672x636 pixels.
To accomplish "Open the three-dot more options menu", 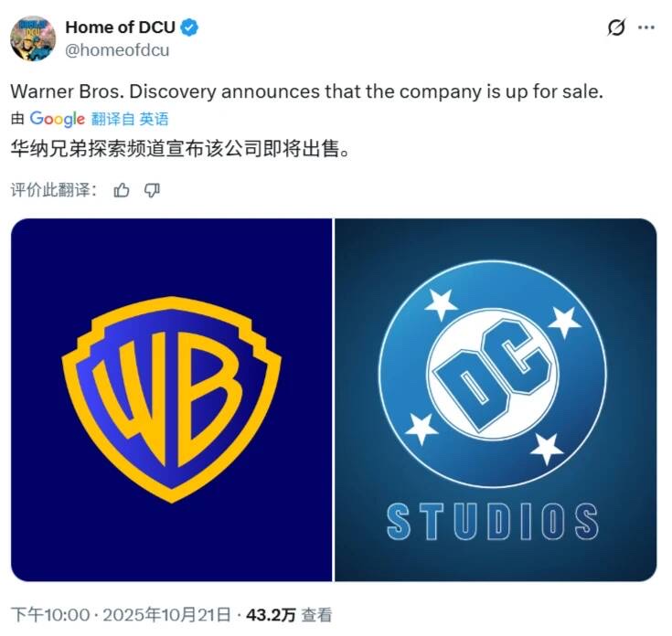I will click(x=645, y=27).
